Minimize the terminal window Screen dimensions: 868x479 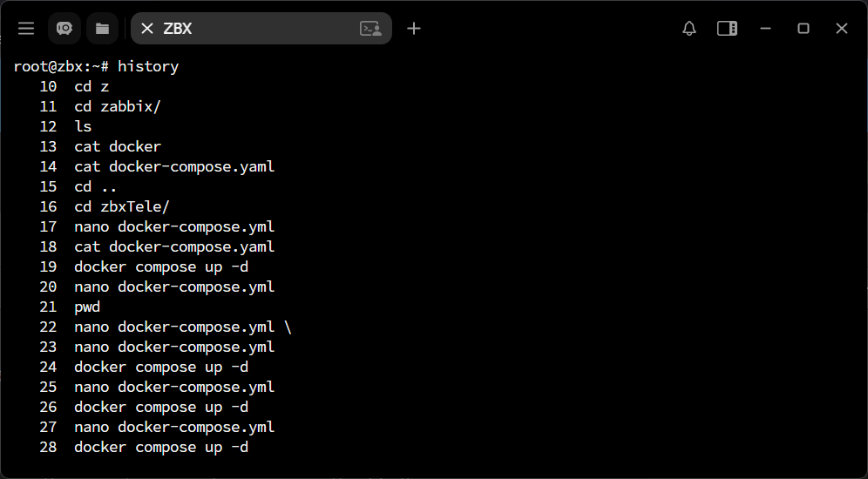point(765,29)
